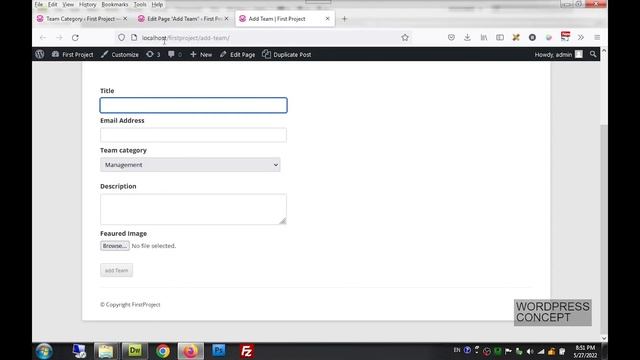Click the EN language indicator in tray
This screenshot has height=360, width=640.
coord(457,350)
